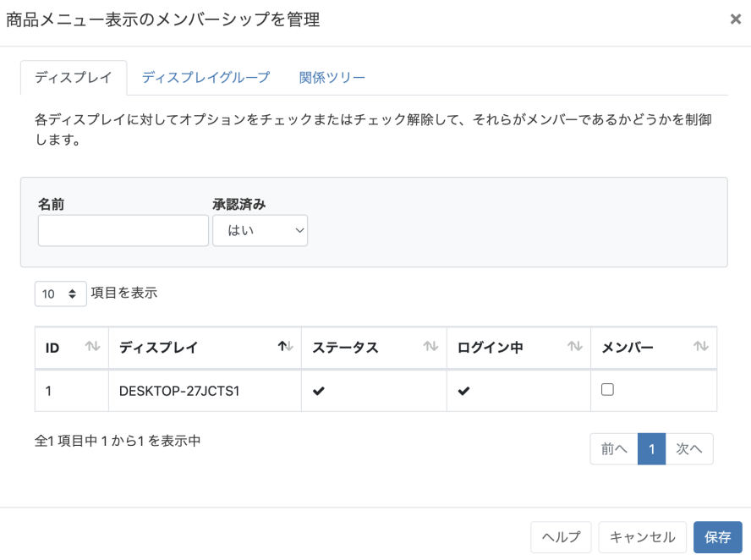Switch to the ディスプレイグループ tab
The width and height of the screenshot is (751, 560).
click(206, 78)
